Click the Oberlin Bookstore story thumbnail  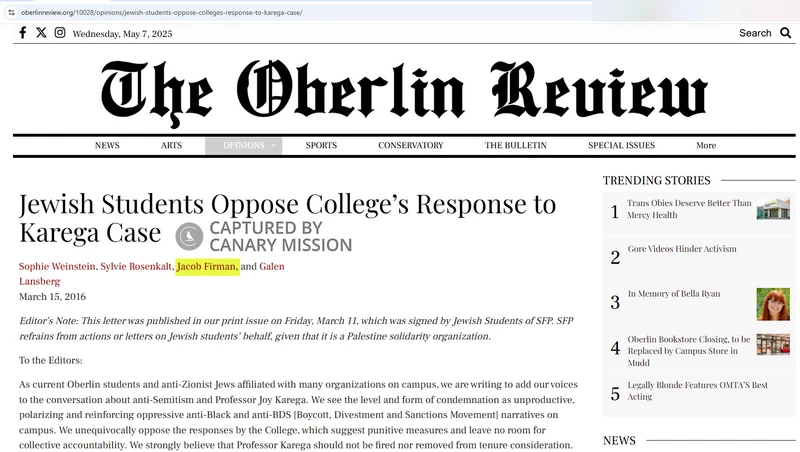(773, 344)
